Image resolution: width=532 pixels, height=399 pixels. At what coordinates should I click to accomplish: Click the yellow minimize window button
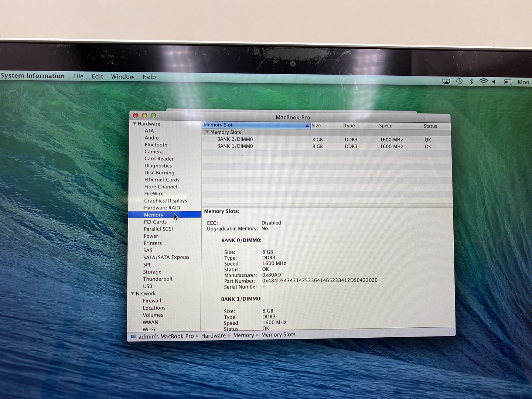(x=144, y=115)
